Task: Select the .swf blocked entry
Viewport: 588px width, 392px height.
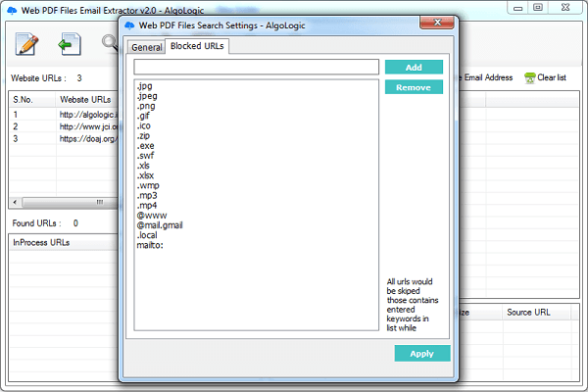Action: pos(145,156)
